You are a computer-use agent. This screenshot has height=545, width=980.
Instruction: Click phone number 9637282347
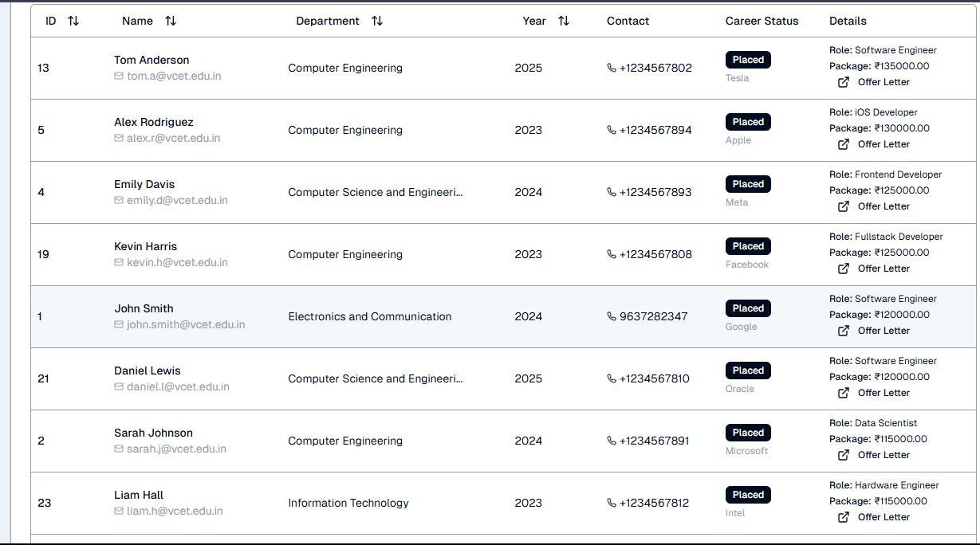coord(653,316)
